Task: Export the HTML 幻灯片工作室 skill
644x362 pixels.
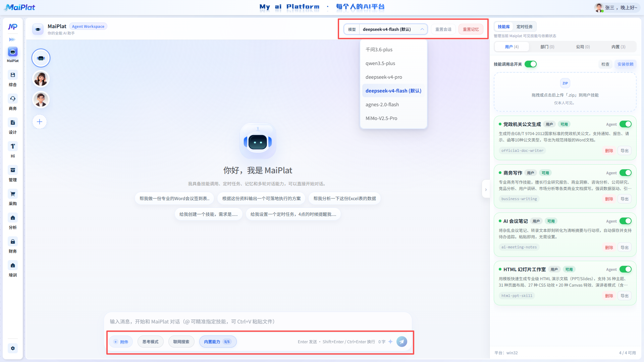Action: [x=624, y=296]
